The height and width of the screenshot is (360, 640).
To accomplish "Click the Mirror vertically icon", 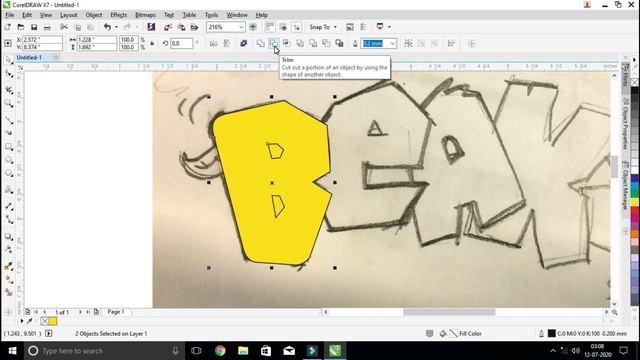I will (227, 43).
